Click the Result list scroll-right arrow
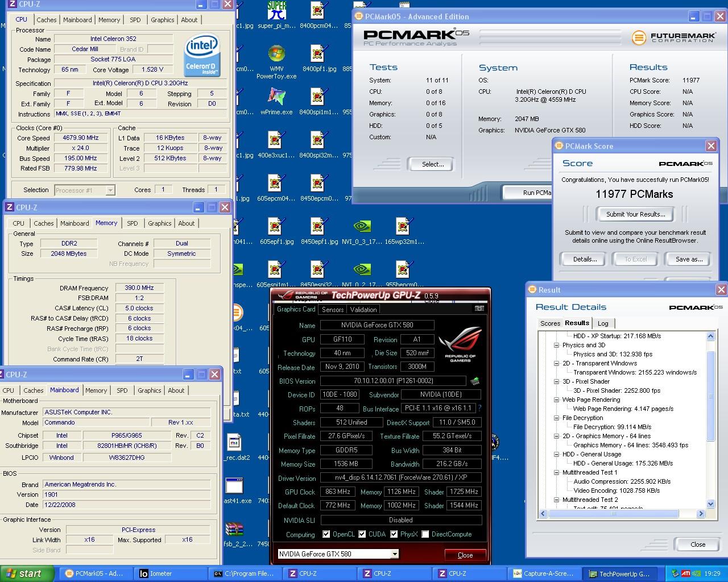The width and height of the screenshot is (728, 582). [701, 513]
